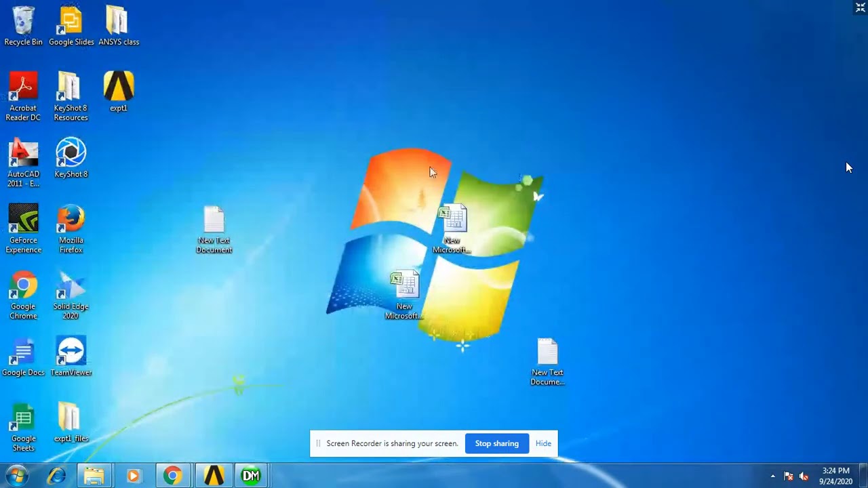Select the AutoCAD 2011 shortcut

[x=23, y=163]
